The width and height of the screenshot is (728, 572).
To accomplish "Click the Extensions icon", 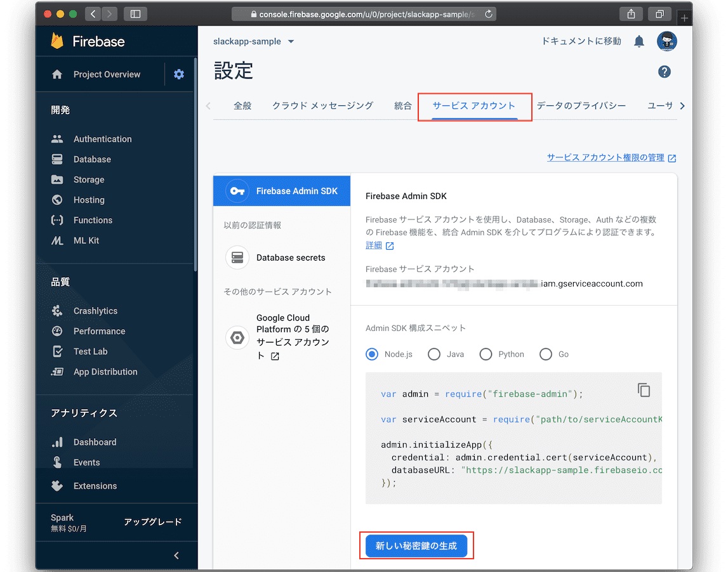I will 57,486.
